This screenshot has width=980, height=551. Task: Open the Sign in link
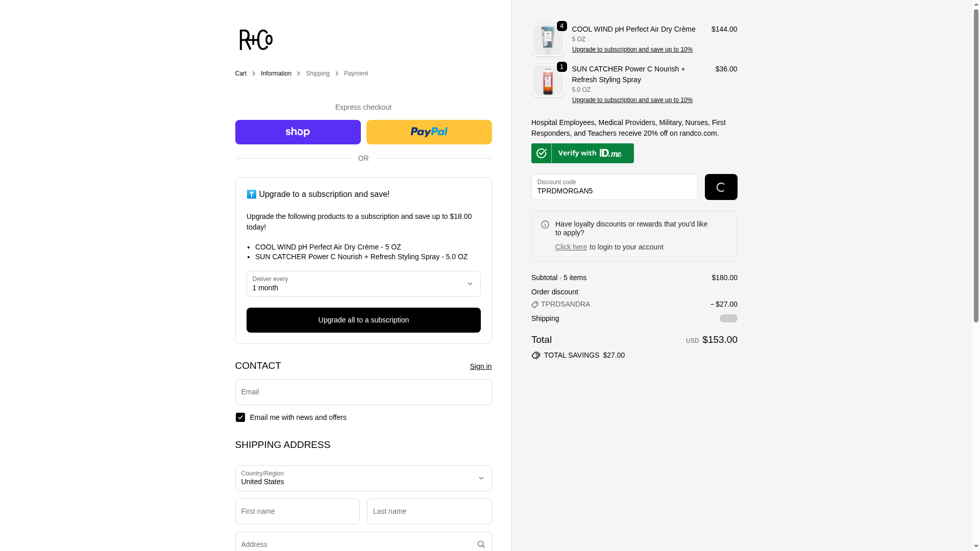(480, 366)
